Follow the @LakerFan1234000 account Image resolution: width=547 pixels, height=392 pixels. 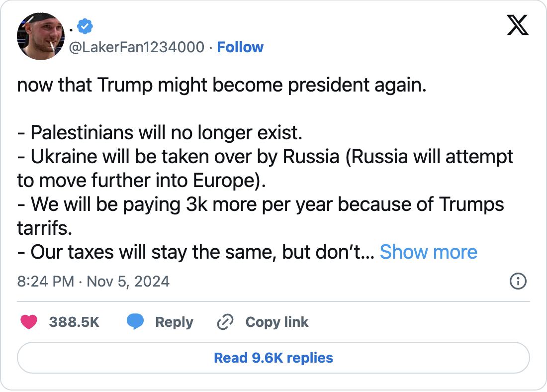point(240,47)
